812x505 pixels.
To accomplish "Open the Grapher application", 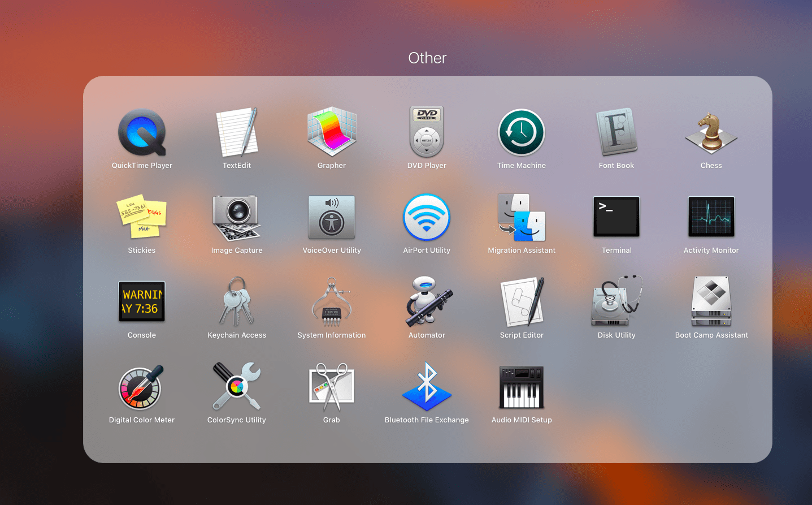I will [332, 132].
